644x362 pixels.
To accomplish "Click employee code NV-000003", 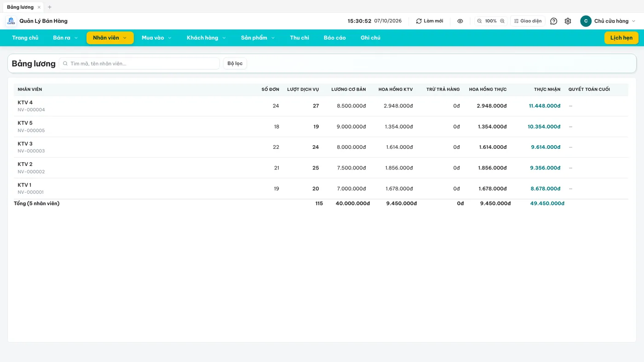I will pos(31,151).
